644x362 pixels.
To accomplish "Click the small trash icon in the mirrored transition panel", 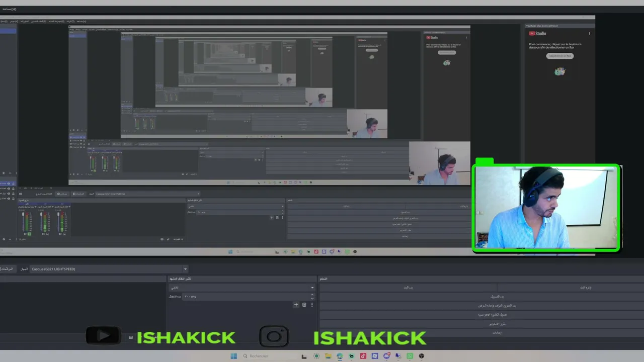I will coord(277,218).
